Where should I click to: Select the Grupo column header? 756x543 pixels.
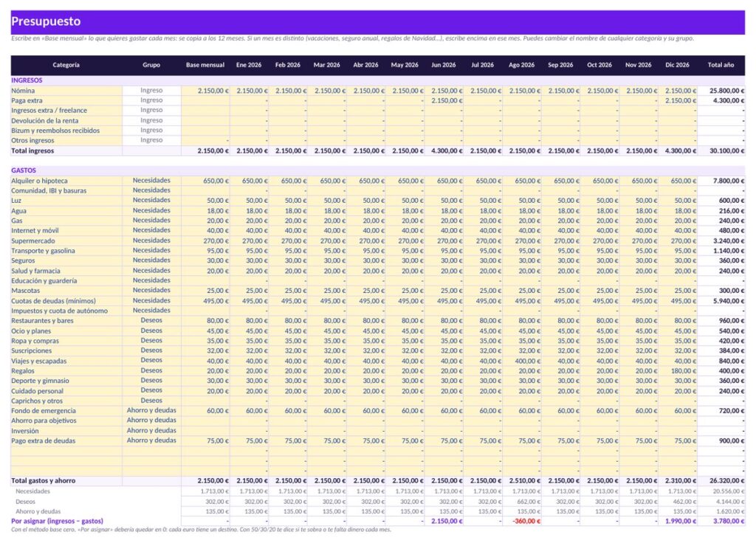pos(151,65)
